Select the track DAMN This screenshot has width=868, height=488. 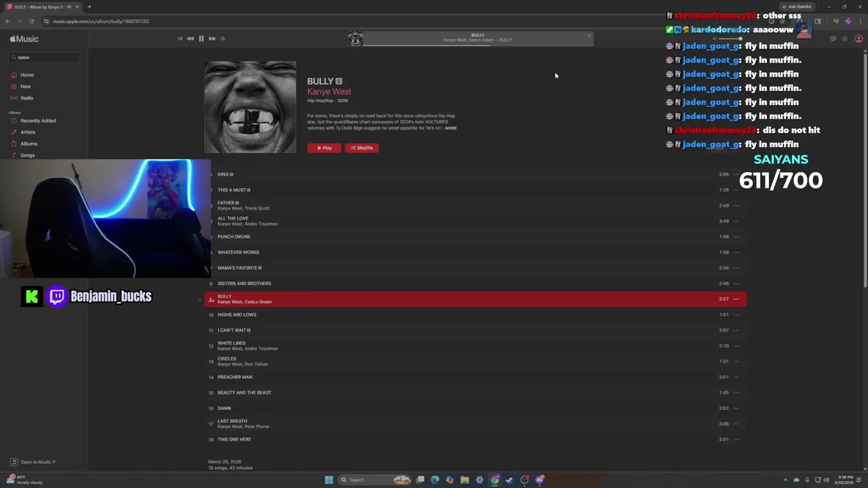pos(475,408)
